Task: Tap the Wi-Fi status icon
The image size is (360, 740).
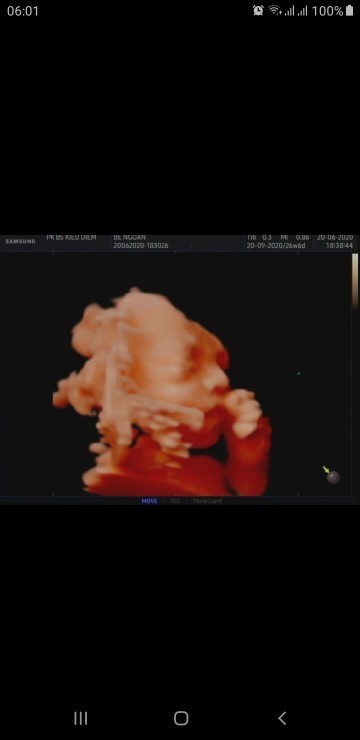Action: [x=275, y=10]
